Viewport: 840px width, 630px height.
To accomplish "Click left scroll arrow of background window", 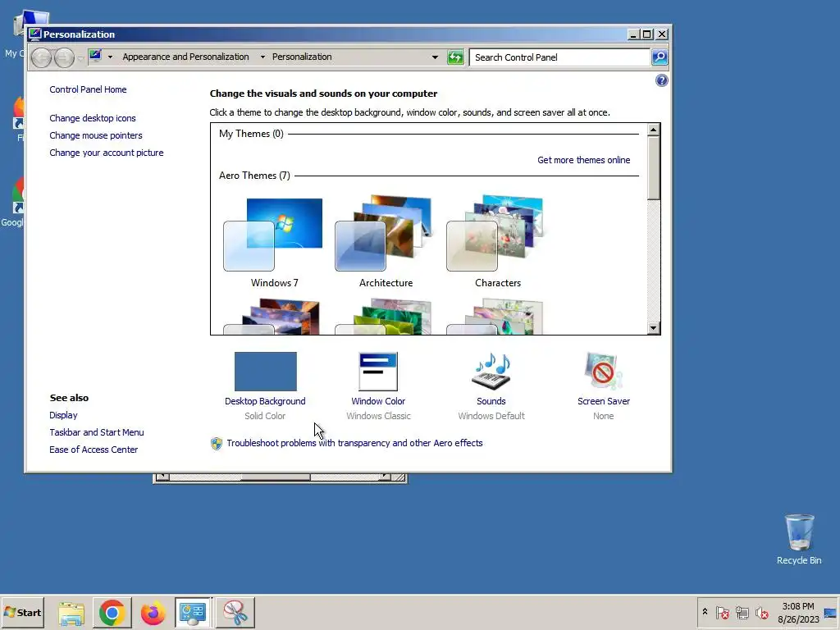I will [x=162, y=477].
